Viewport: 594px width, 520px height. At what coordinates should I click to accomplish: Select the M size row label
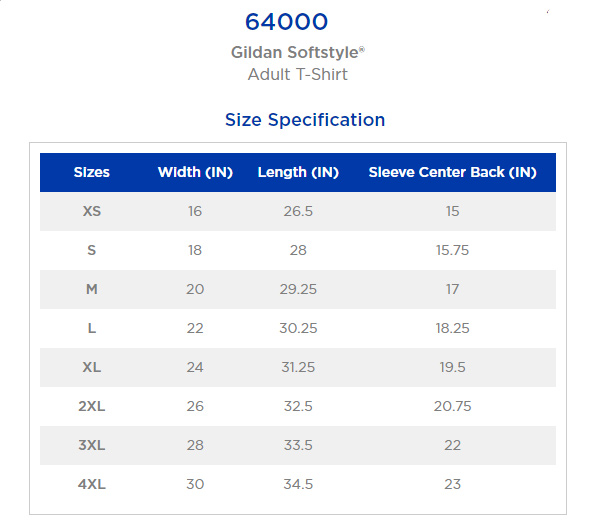(92, 289)
